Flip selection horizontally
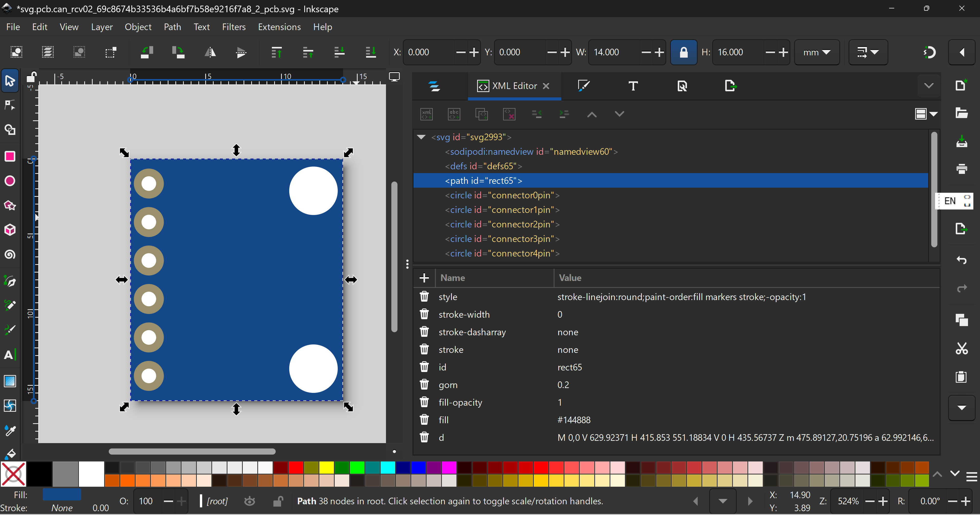The height and width of the screenshot is (515, 980). pyautogui.click(x=210, y=52)
